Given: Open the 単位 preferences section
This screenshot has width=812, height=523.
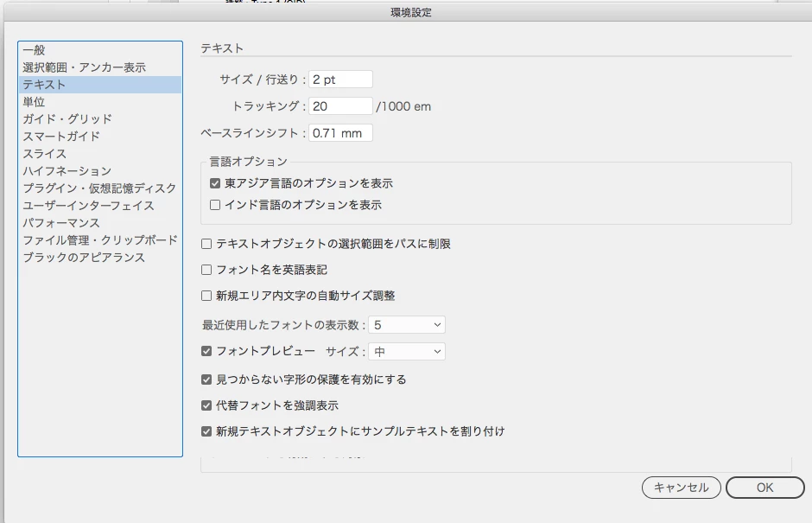Looking at the screenshot, I should 100,102.
